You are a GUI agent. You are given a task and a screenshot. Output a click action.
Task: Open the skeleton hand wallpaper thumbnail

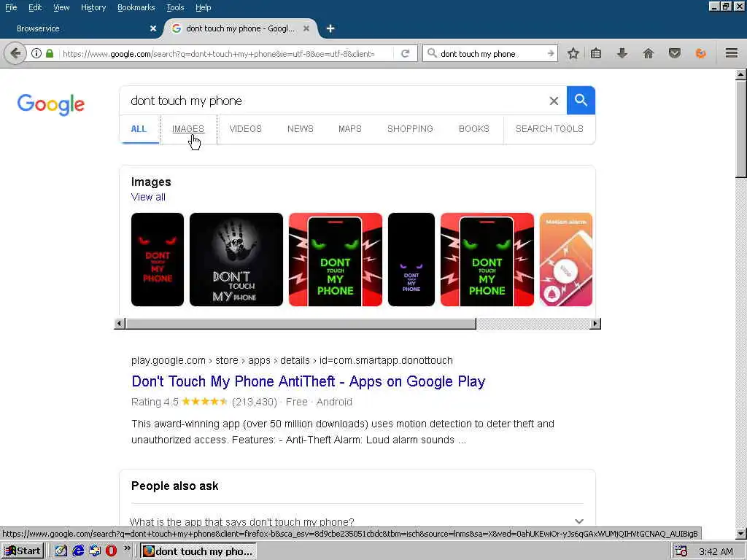tap(236, 260)
